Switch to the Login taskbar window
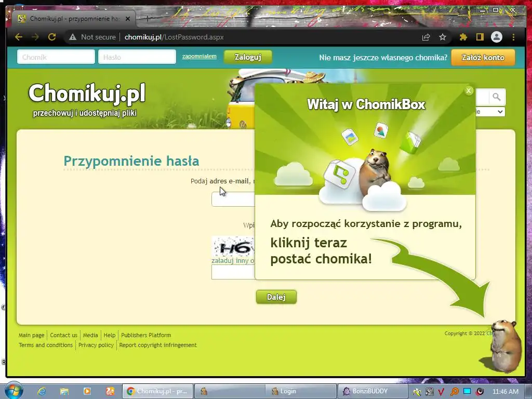The image size is (532, 399). [x=301, y=391]
